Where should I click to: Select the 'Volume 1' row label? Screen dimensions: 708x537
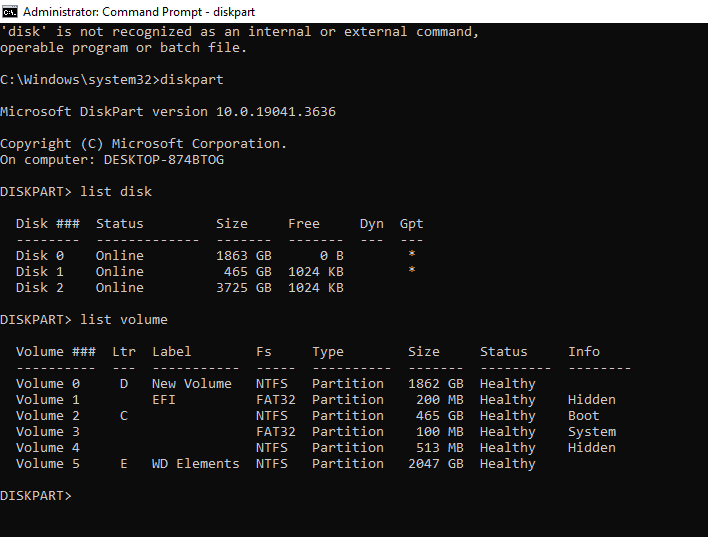(48, 400)
